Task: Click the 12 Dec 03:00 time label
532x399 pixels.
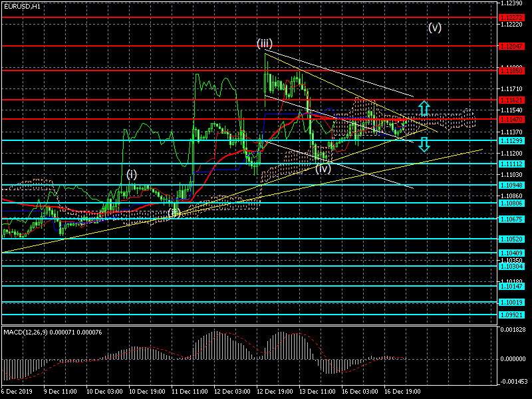Action: tap(232, 391)
